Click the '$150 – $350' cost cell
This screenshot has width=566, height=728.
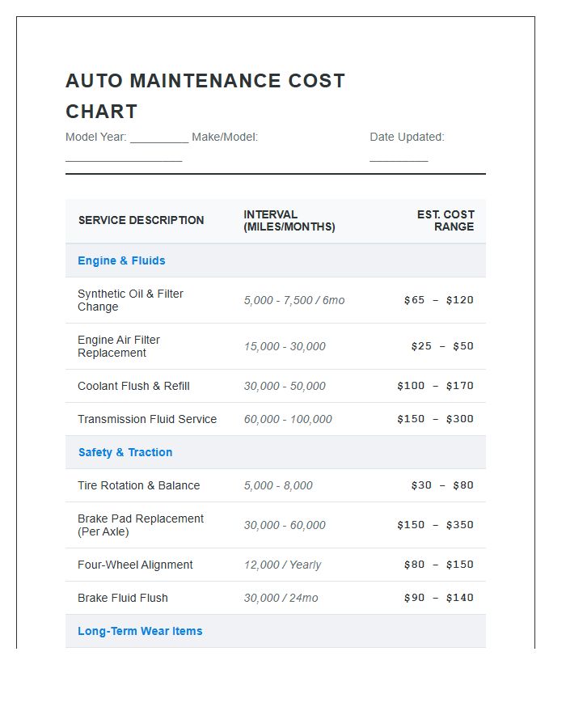pyautogui.click(x=435, y=525)
